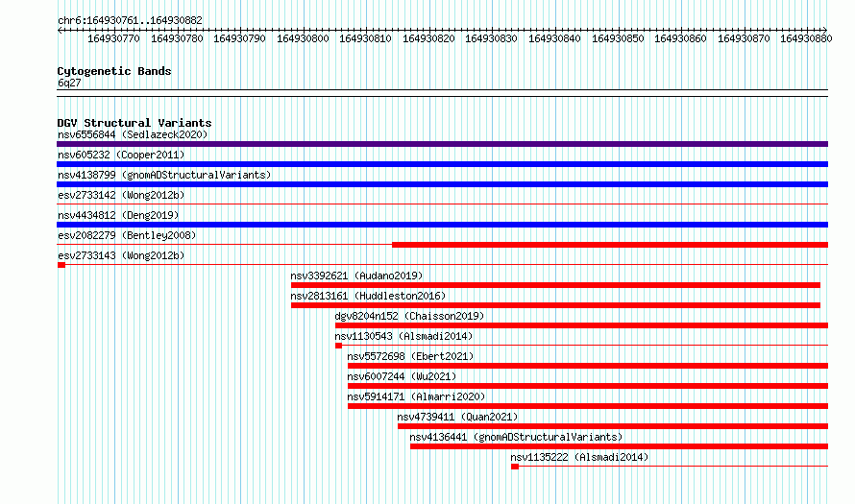Click ruler position 164930830
Screen dimensions: 855x504
[x=491, y=38]
